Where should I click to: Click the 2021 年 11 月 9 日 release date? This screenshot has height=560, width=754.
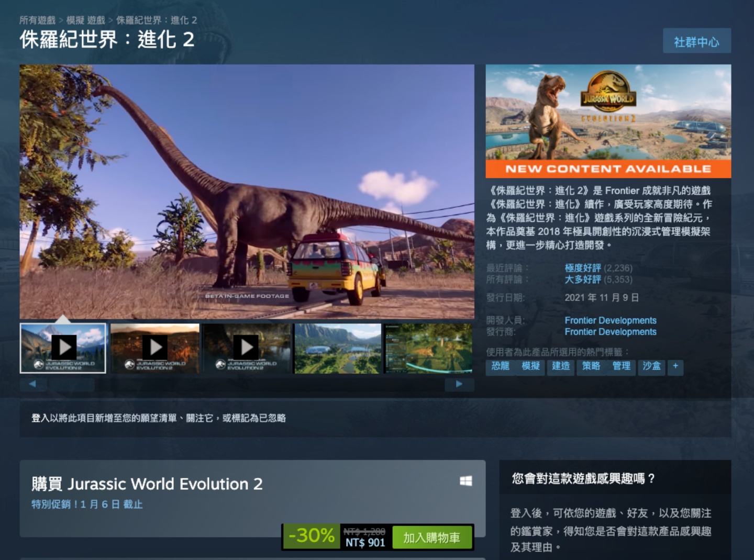click(x=602, y=297)
